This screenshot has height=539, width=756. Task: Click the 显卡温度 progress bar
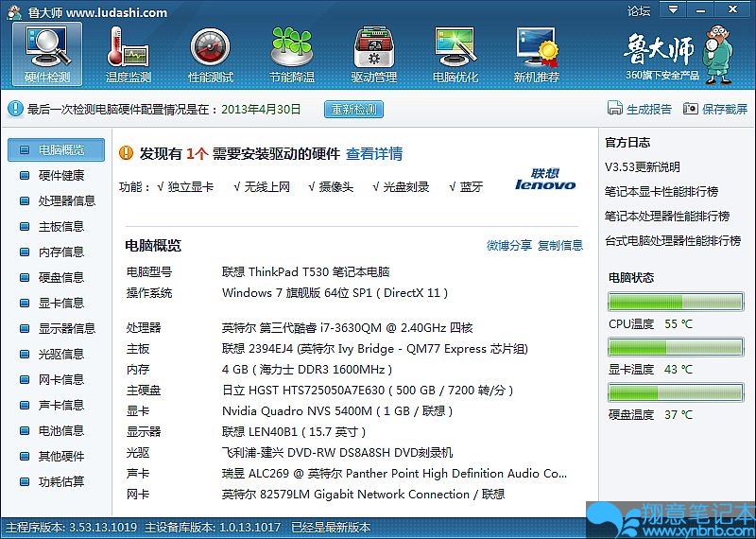click(x=676, y=347)
